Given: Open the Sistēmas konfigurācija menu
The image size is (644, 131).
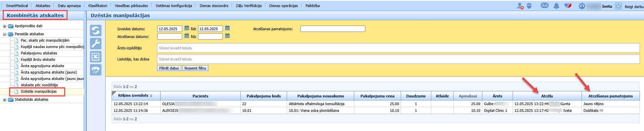Looking at the screenshot, I should coord(174,6).
